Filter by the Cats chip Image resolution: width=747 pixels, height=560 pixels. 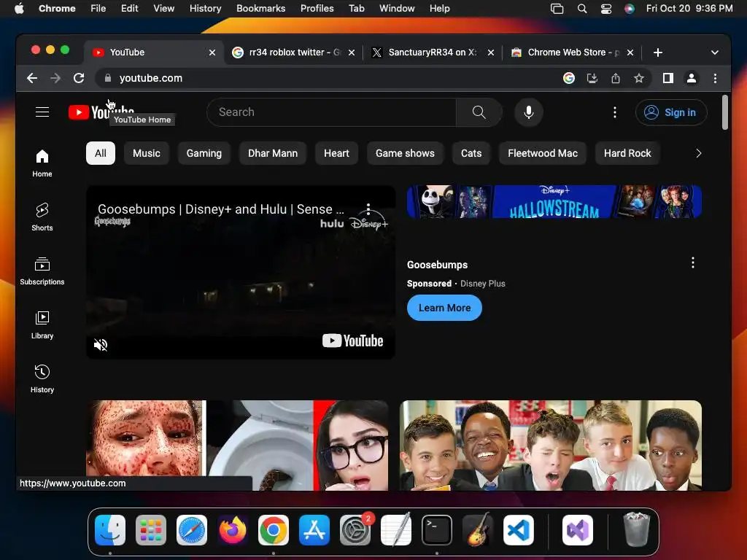(x=471, y=153)
